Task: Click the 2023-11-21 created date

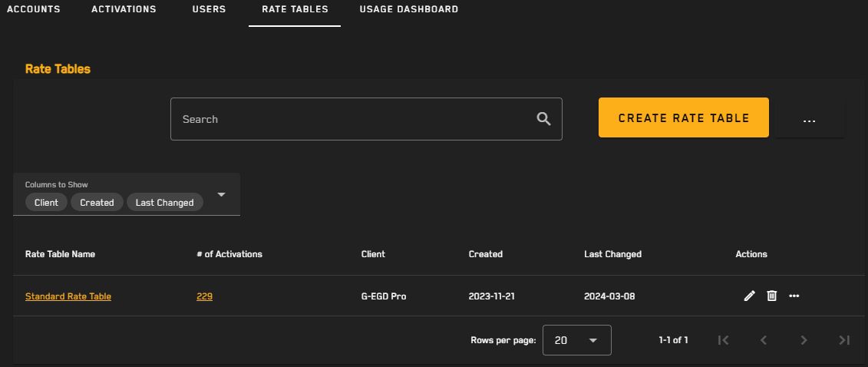Action: click(492, 296)
